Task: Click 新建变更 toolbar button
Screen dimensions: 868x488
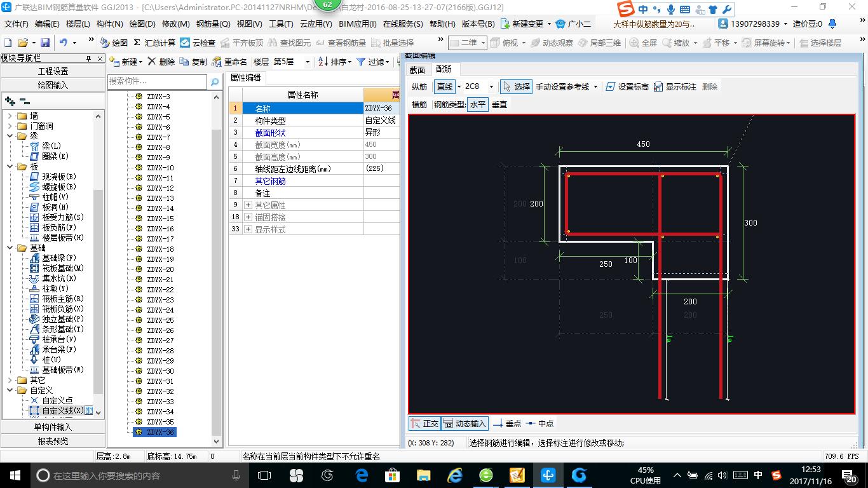Action: (x=526, y=24)
